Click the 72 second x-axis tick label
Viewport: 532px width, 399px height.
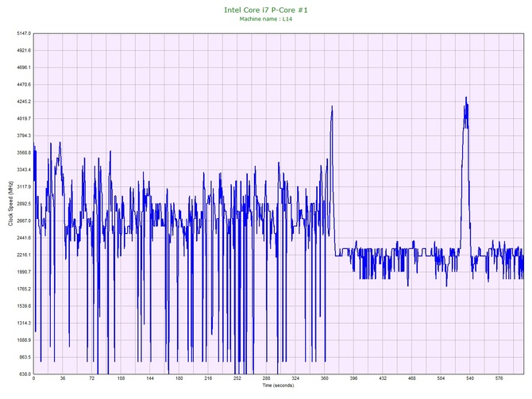[x=91, y=378]
